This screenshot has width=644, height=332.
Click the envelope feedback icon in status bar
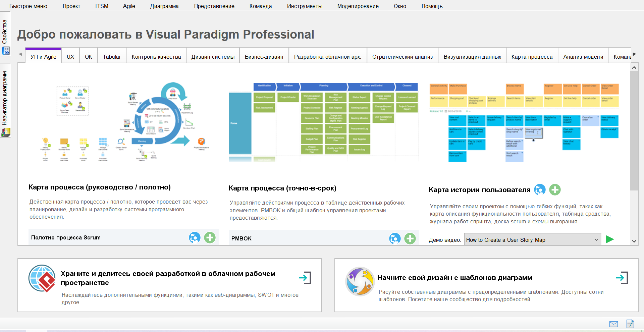[x=614, y=324]
